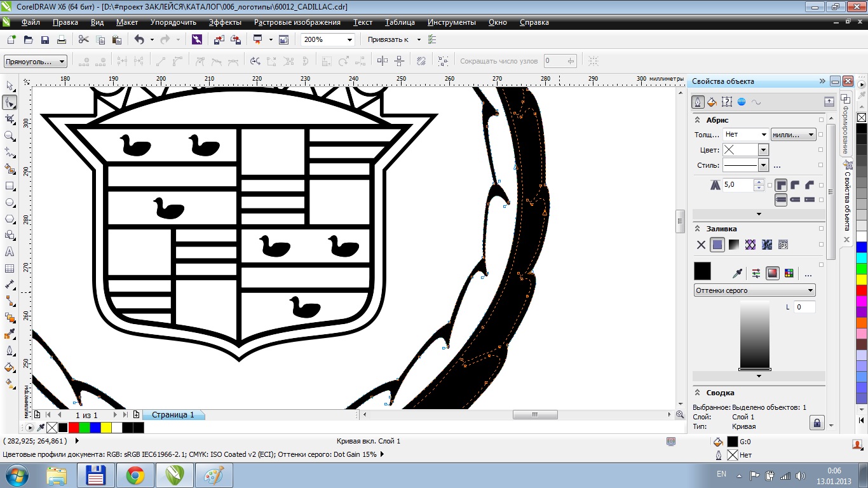The width and height of the screenshot is (868, 488).
Task: Select the Color Eyedropper tool
Action: [x=10, y=334]
